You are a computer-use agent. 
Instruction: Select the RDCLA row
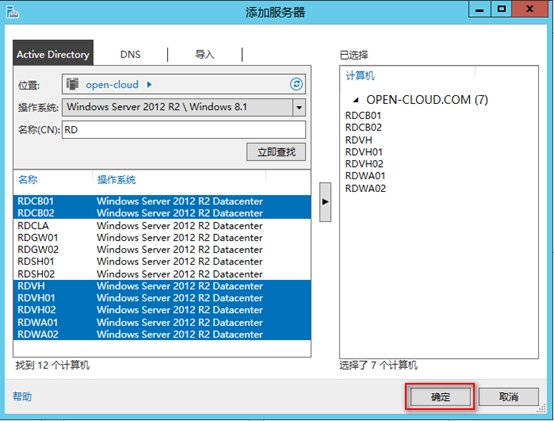pyautogui.click(x=162, y=225)
